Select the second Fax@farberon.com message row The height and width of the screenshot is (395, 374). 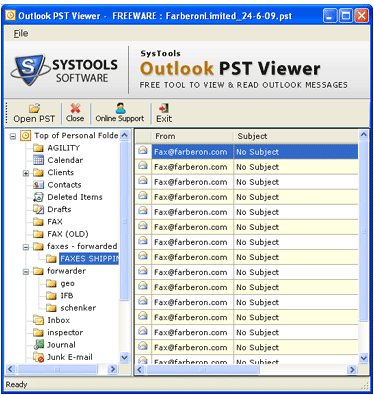247,167
